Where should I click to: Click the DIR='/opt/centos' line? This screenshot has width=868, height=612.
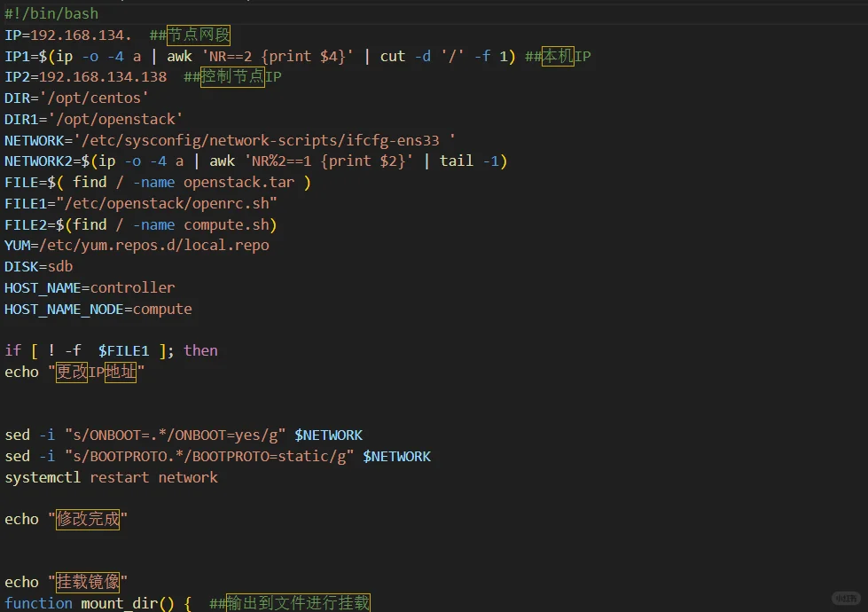pyautogui.click(x=76, y=98)
